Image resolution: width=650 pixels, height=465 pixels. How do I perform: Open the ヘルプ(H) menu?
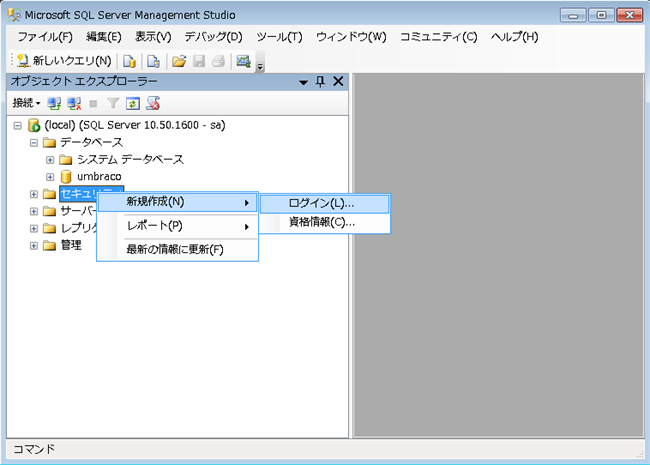[514, 37]
